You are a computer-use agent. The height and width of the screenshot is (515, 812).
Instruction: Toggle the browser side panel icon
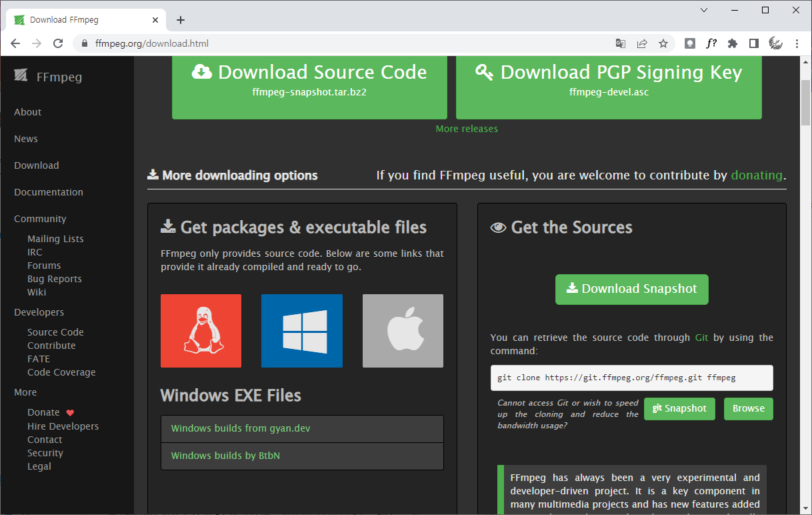click(x=754, y=43)
